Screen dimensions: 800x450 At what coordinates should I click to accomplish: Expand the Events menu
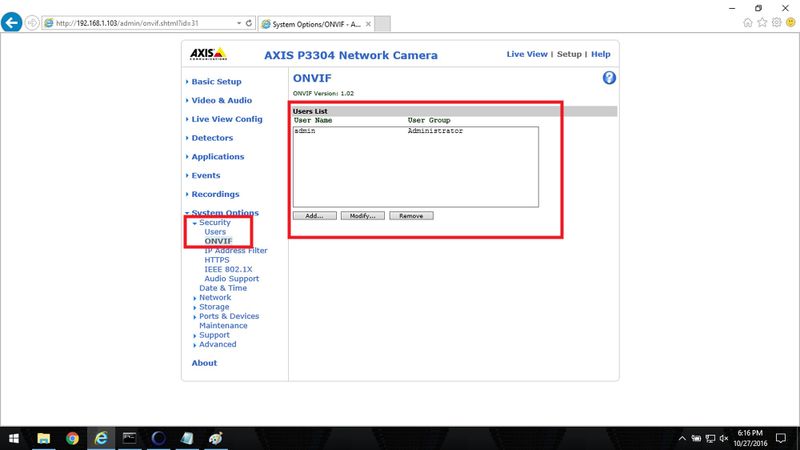tap(206, 176)
